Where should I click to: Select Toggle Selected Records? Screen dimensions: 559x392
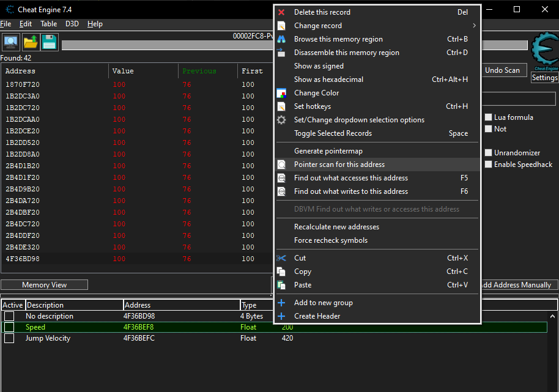[333, 133]
